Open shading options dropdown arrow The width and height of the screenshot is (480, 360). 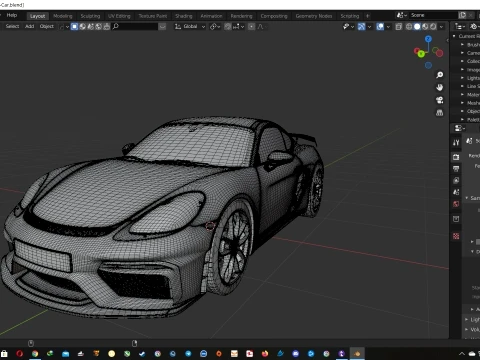click(x=442, y=26)
